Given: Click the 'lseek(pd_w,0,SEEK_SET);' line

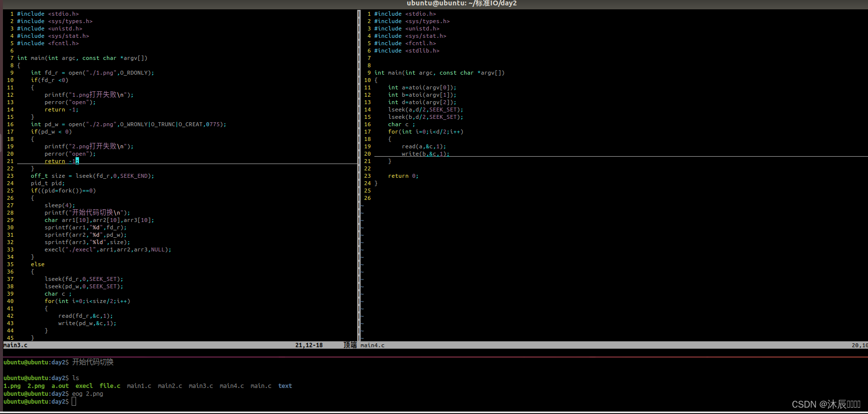Looking at the screenshot, I should coord(84,286).
